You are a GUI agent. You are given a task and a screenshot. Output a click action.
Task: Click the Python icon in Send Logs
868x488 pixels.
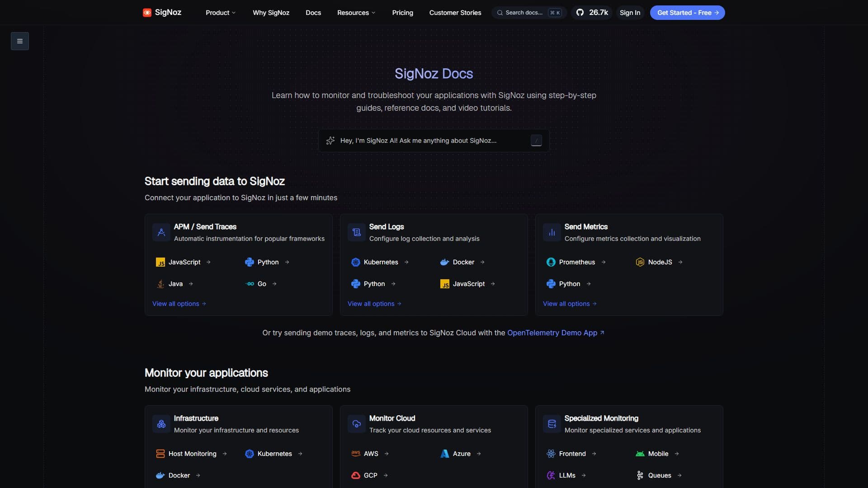(356, 284)
